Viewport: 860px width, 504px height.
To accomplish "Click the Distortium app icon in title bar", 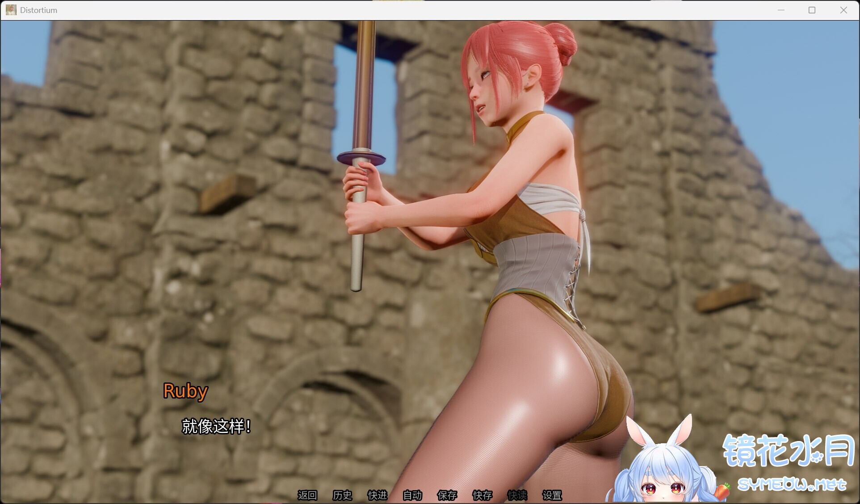I will pos(11,10).
